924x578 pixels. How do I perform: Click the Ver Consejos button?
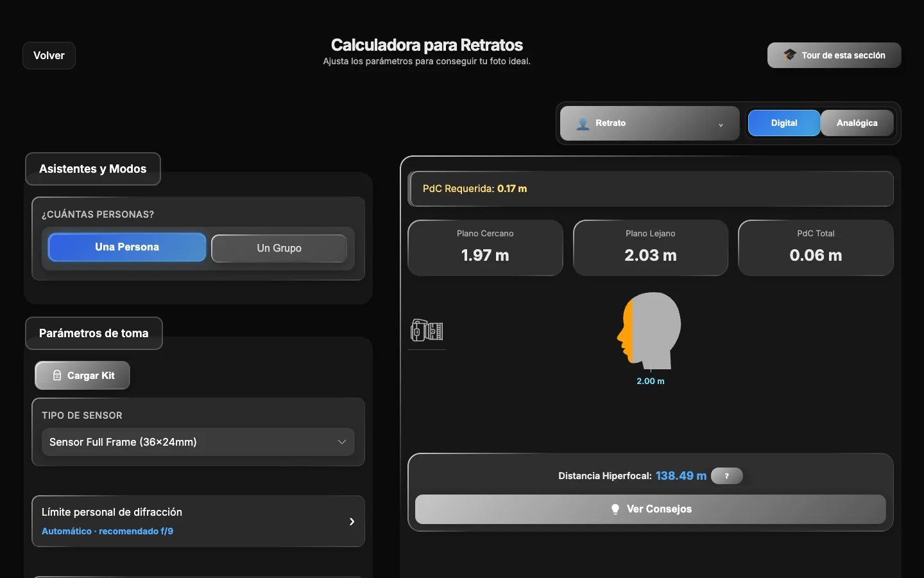[651, 509]
